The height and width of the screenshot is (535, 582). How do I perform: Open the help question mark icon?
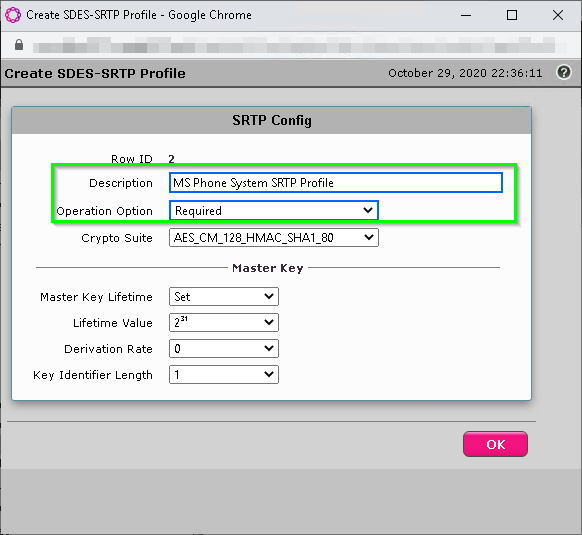point(563,72)
